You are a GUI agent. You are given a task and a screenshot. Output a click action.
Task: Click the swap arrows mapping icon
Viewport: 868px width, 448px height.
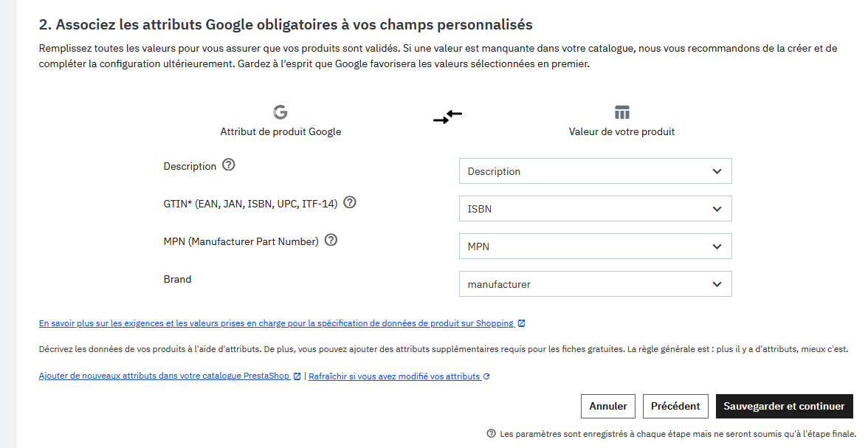(447, 117)
